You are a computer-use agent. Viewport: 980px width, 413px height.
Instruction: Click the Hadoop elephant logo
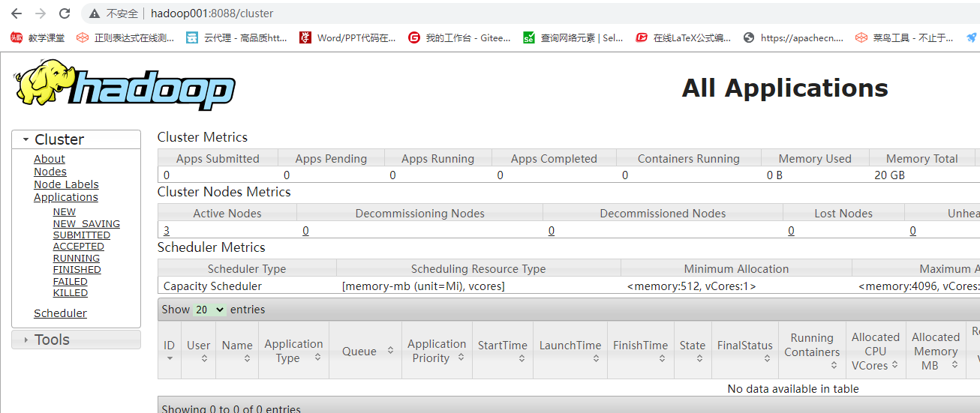pos(125,86)
